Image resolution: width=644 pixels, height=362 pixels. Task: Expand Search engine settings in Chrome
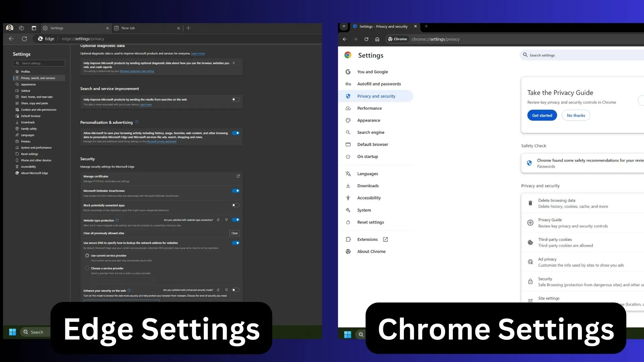[x=371, y=132]
